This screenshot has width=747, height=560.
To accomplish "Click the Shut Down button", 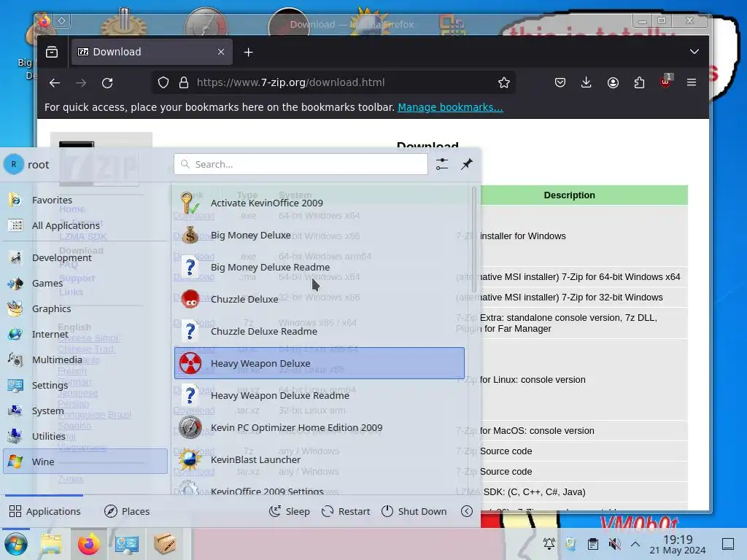I will [x=414, y=511].
